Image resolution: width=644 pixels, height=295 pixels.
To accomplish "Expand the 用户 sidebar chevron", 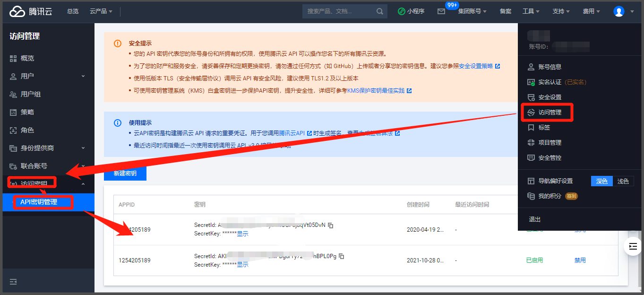I will pos(83,76).
